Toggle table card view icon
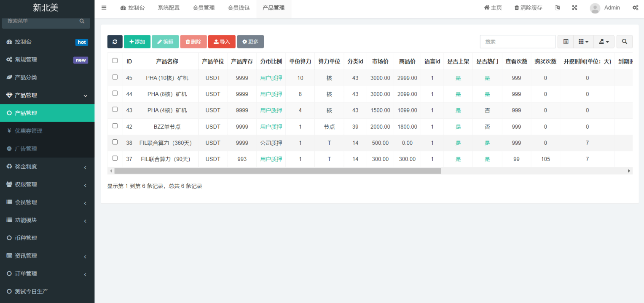The height and width of the screenshot is (303, 644). tap(566, 42)
